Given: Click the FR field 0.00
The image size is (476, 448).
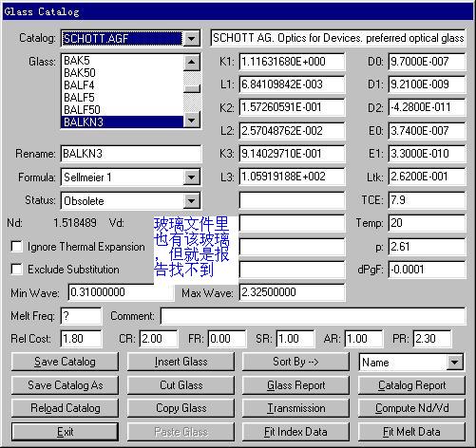Looking at the screenshot, I should [227, 339].
